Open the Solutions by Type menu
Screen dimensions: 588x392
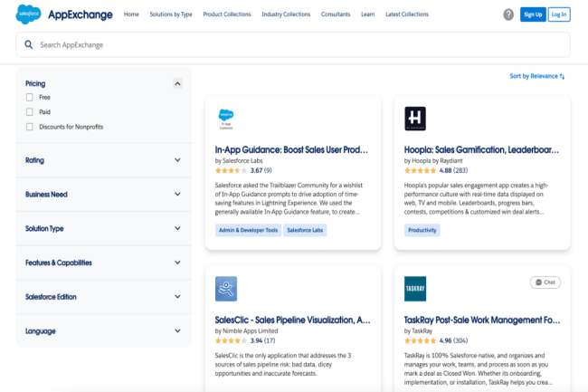click(171, 14)
